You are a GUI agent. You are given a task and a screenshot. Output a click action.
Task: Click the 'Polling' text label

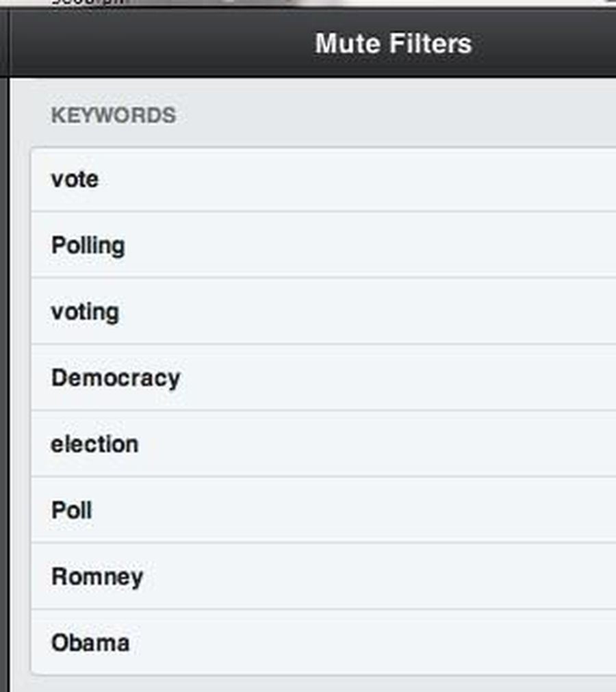(x=88, y=246)
